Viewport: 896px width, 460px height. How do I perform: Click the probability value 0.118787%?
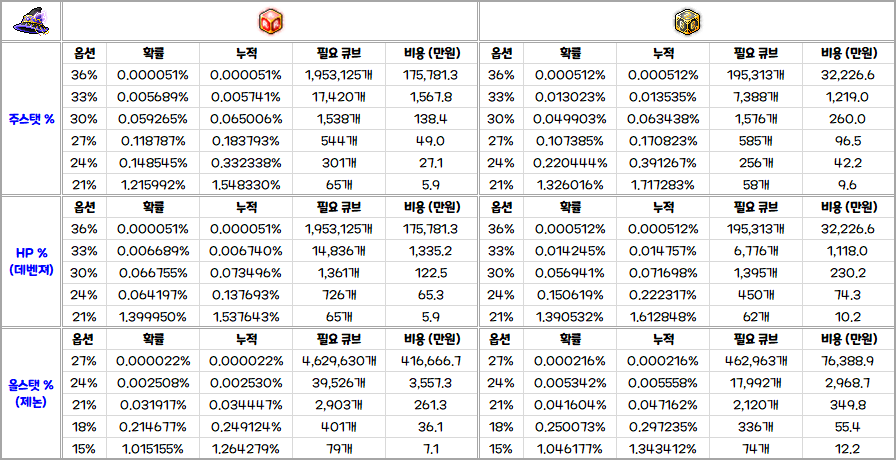tap(153, 141)
